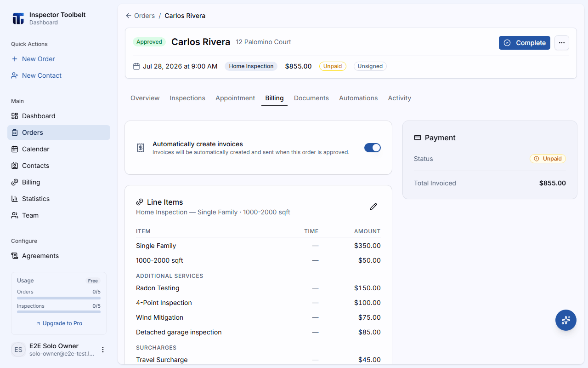
Task: Click the Free plan badge in Usage
Action: pyautogui.click(x=93, y=281)
